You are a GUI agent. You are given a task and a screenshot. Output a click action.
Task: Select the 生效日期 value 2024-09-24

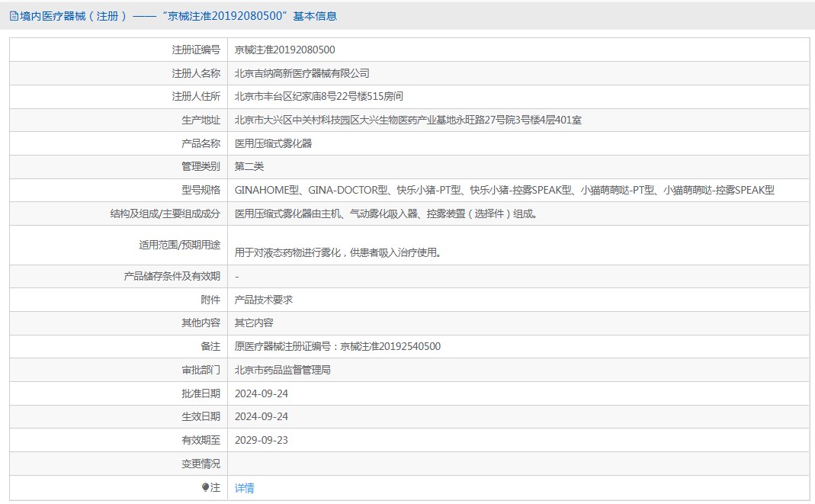pos(261,416)
